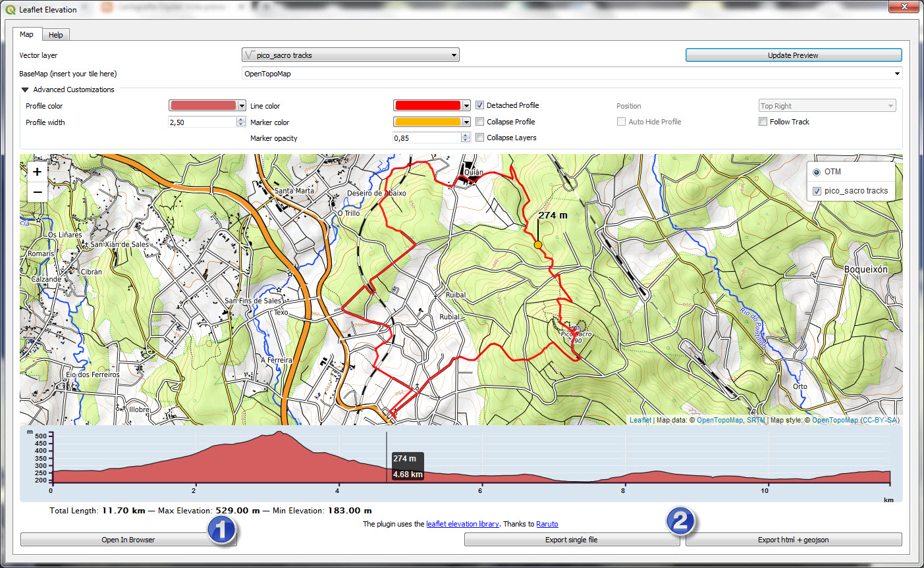Open the Vector layer dropdown
This screenshot has width=924, height=568.
(350, 55)
